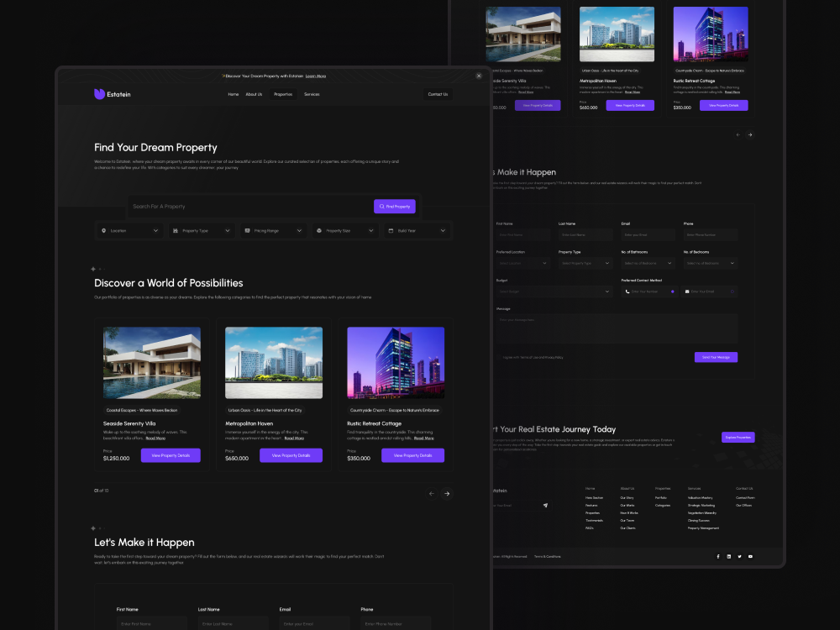Open Estatein's Facebook page via footer icon
Image resolution: width=840 pixels, height=630 pixels.
718,556
